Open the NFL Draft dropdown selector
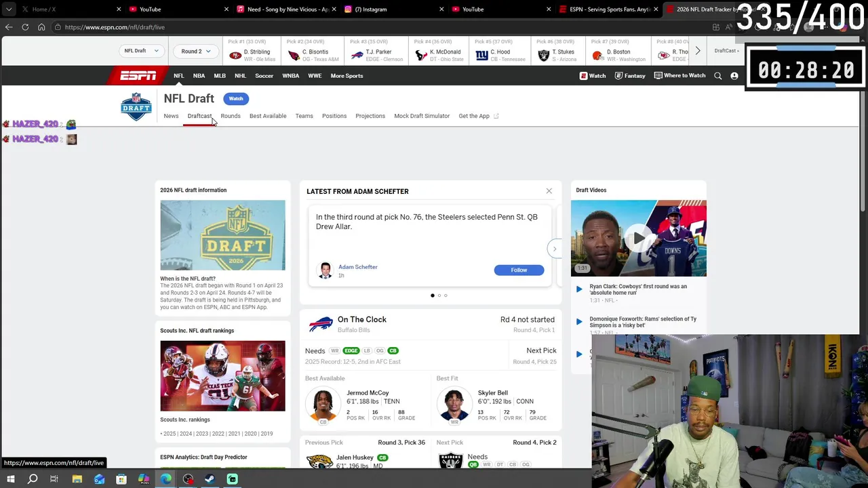 point(142,51)
